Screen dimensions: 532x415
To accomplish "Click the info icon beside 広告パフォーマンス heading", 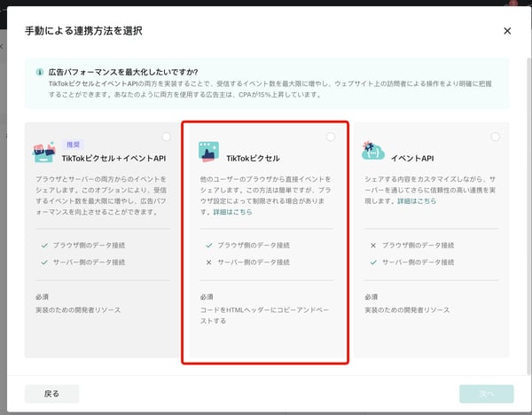I will [x=40, y=72].
